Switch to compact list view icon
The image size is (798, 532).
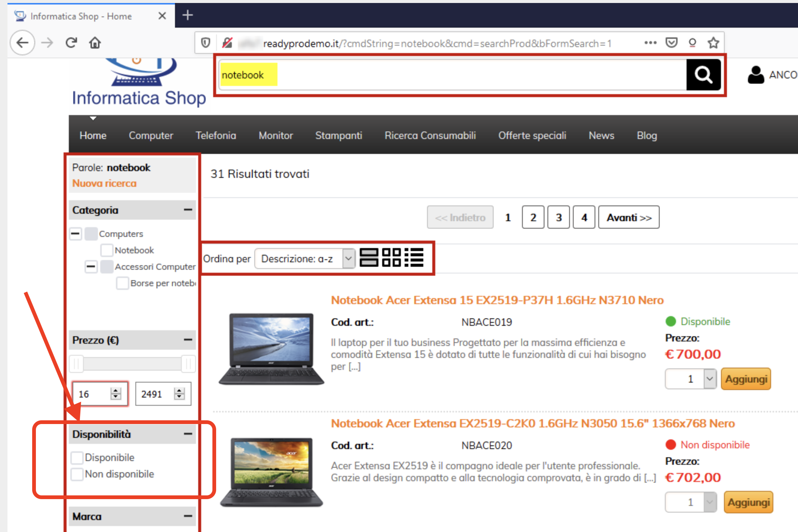click(414, 258)
